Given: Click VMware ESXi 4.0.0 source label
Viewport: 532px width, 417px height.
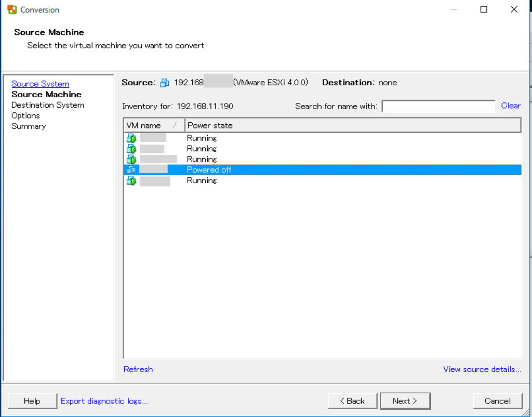Looking at the screenshot, I should [x=270, y=83].
